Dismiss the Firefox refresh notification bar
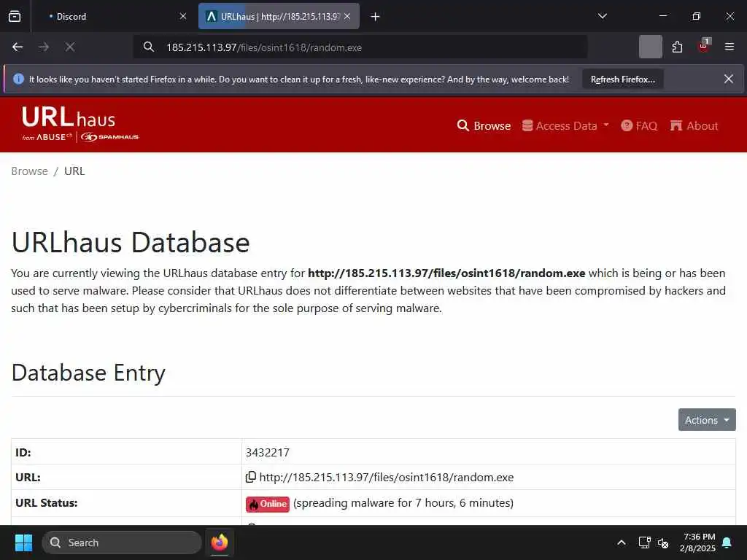The width and height of the screenshot is (747, 560). 729,79
